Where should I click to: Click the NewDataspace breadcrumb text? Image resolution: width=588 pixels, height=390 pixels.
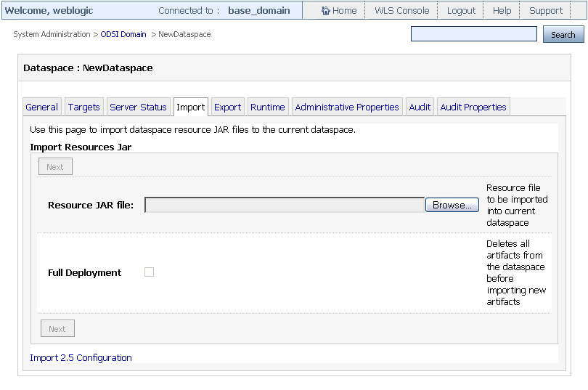click(x=184, y=34)
